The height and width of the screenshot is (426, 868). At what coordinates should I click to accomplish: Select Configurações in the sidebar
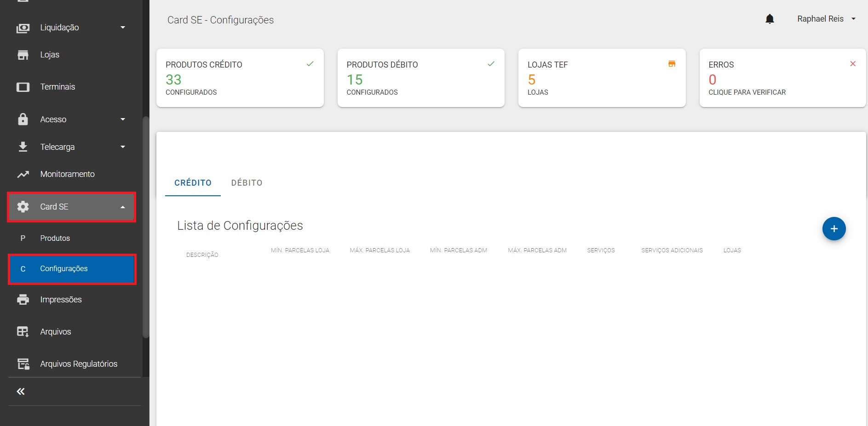pos(64,269)
